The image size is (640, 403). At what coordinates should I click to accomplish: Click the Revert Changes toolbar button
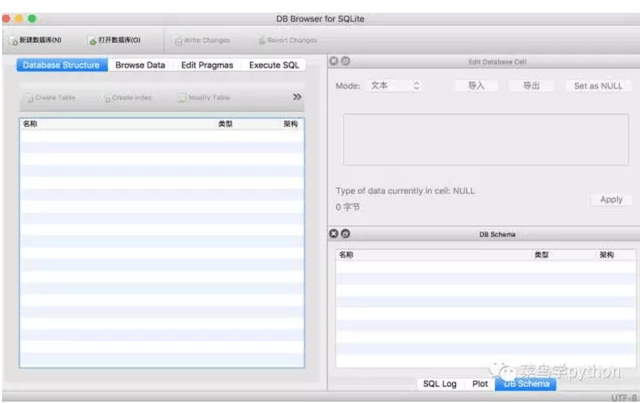coord(288,40)
